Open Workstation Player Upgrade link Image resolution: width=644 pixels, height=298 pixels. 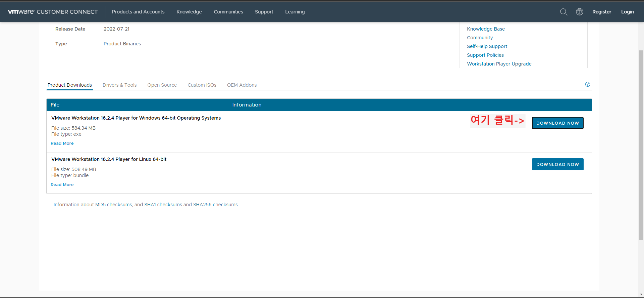(x=499, y=64)
